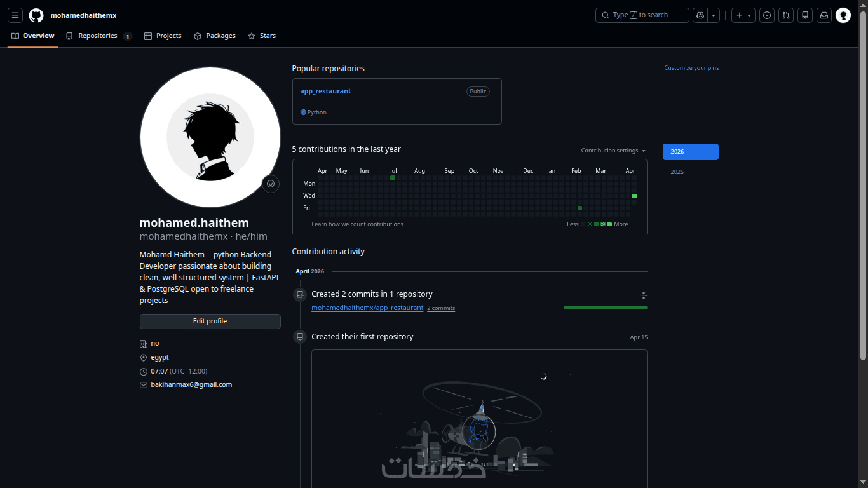Switch to the Overview tab
The width and height of the screenshot is (868, 488).
tap(33, 36)
